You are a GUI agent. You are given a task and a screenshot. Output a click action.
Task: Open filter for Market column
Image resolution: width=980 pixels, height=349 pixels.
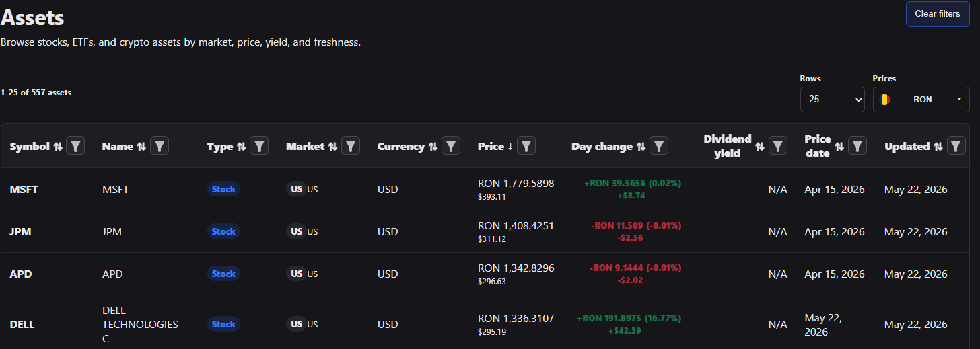click(x=351, y=145)
